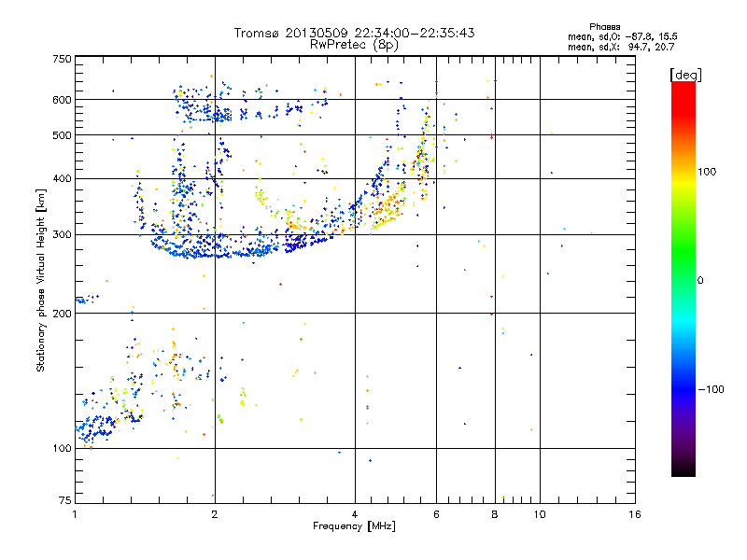Click the y-axis tick label '750'
Viewport: 747px width, 560px height.
62,59
